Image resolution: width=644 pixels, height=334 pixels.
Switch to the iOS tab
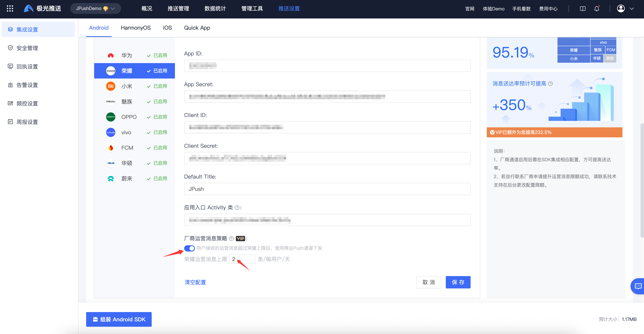pos(167,28)
